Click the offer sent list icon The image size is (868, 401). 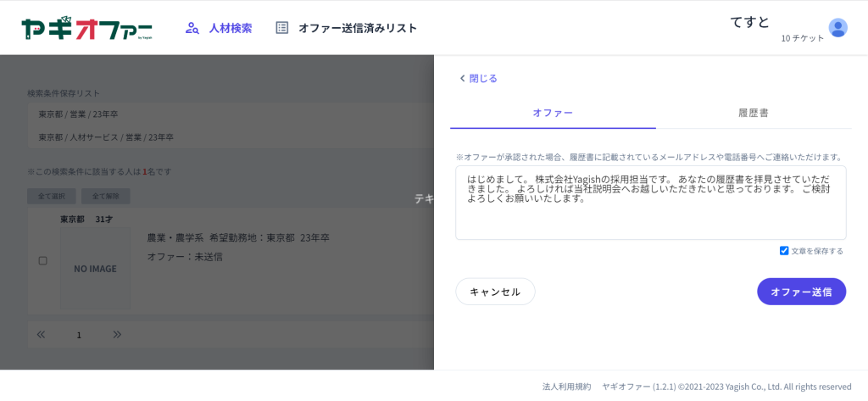tap(282, 28)
